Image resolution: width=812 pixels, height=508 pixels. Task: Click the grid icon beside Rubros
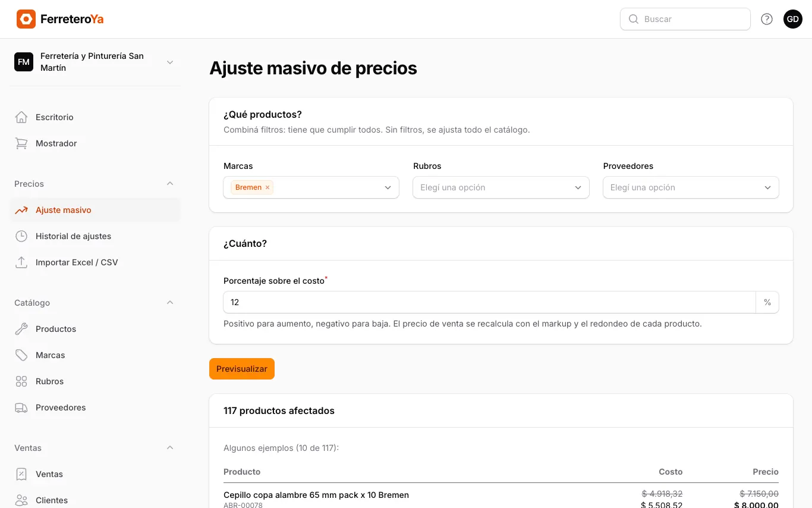pos(21,381)
